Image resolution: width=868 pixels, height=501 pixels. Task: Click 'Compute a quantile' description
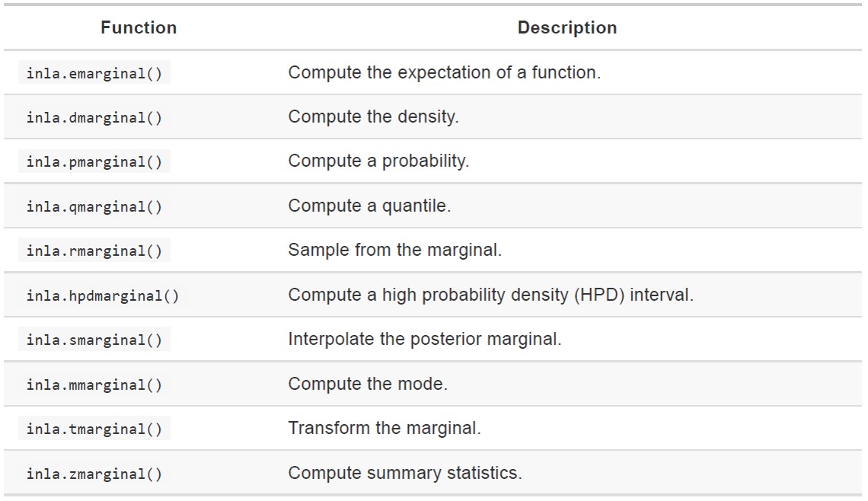369,206
